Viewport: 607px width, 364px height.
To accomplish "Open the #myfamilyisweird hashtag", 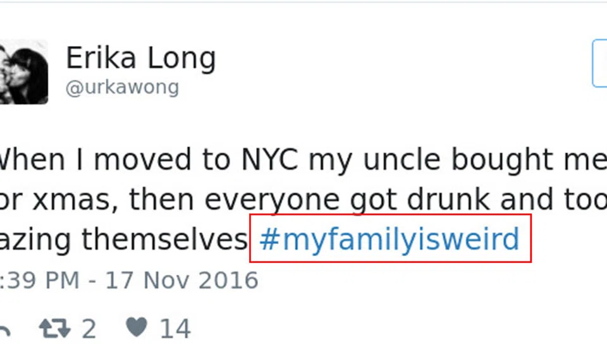I will click(389, 240).
